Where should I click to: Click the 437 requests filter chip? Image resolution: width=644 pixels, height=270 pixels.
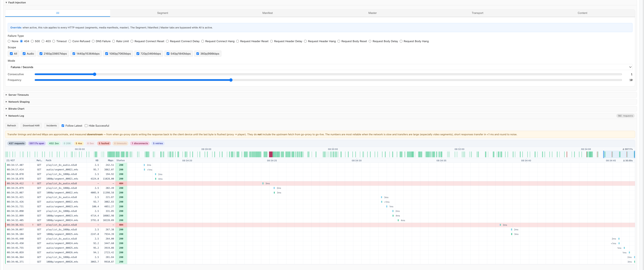click(x=17, y=143)
